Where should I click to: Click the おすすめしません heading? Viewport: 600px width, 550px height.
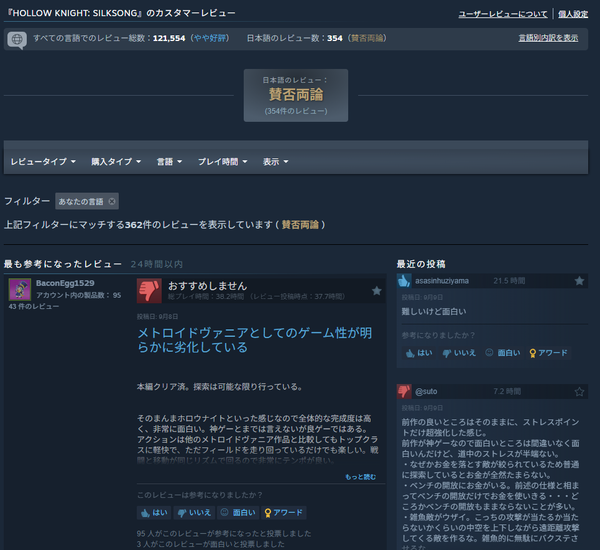point(208,286)
